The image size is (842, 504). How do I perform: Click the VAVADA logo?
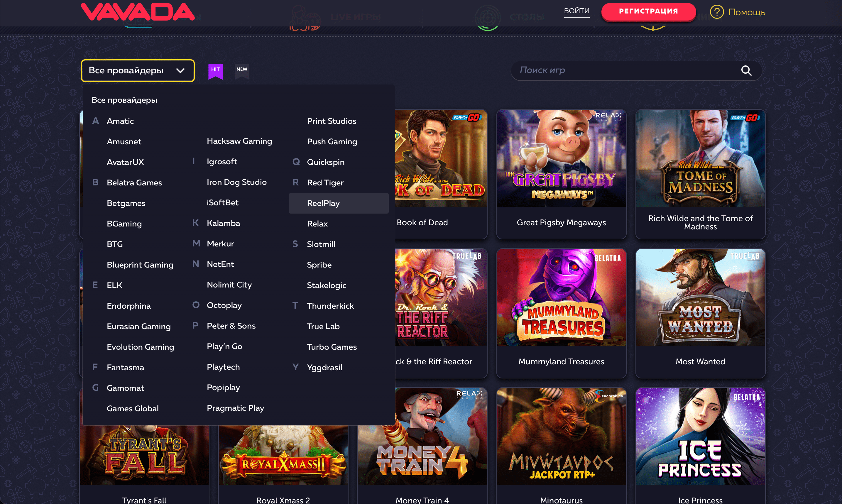[138, 11]
